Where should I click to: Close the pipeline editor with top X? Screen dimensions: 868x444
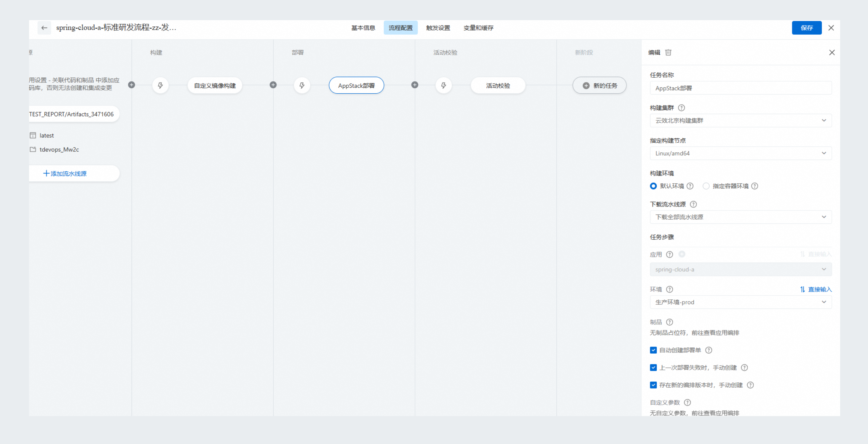pos(831,28)
